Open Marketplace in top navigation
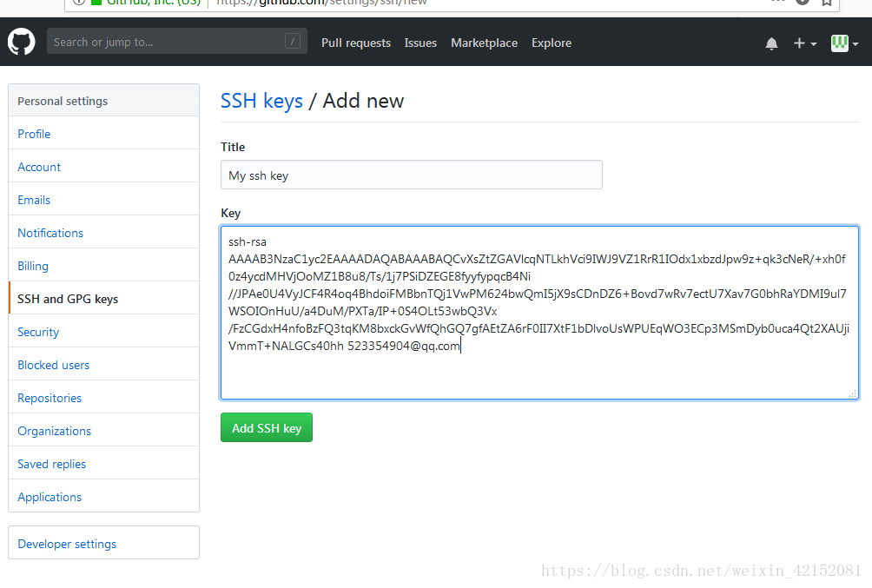Screen dimensions: 872x588 pos(484,43)
